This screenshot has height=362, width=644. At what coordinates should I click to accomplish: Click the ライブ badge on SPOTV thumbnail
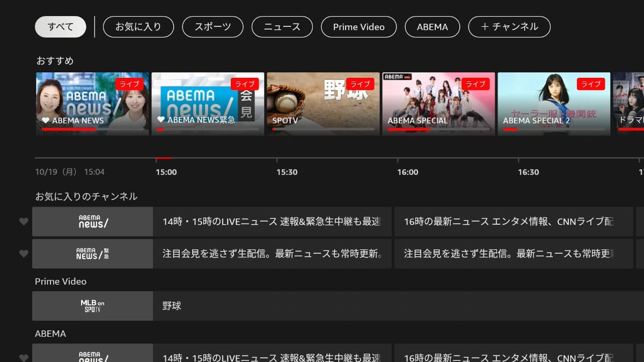click(x=360, y=84)
